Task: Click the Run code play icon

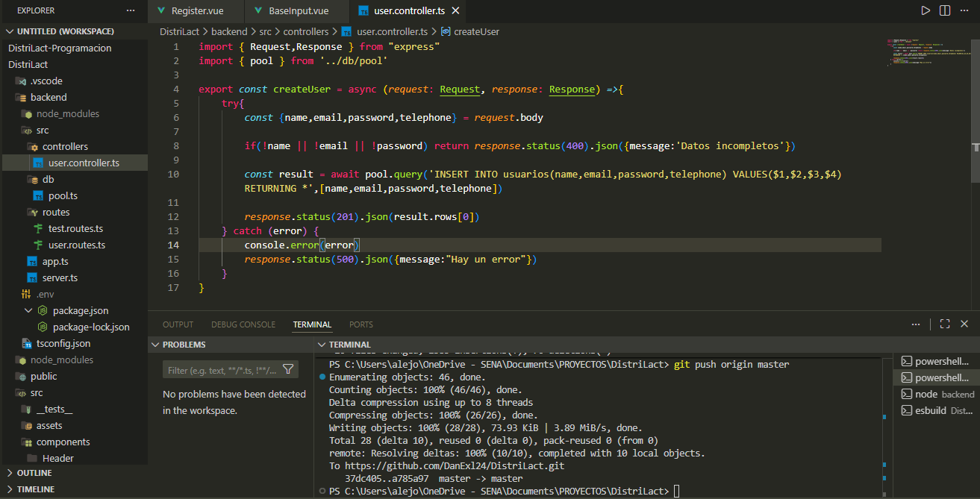Action: tap(926, 11)
